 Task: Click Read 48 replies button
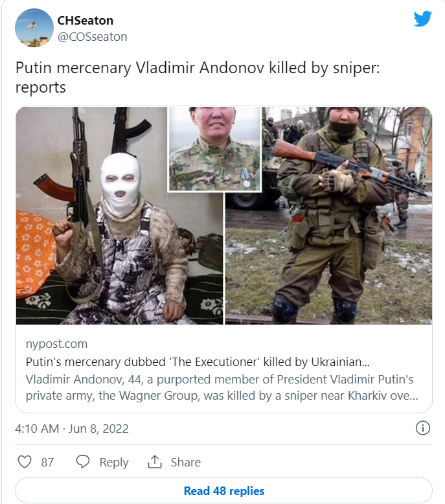[223, 490]
